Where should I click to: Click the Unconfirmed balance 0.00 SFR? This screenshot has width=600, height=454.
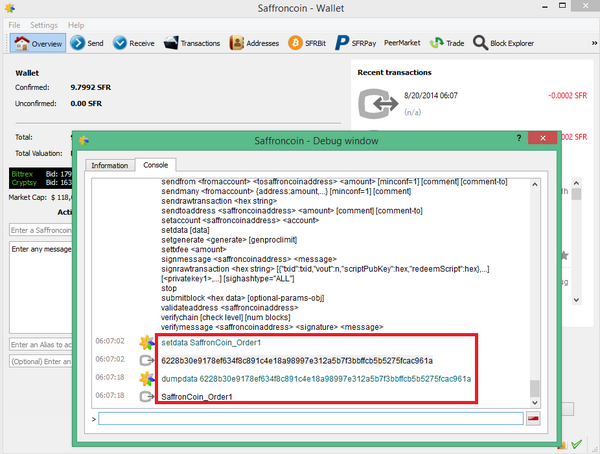coord(86,103)
